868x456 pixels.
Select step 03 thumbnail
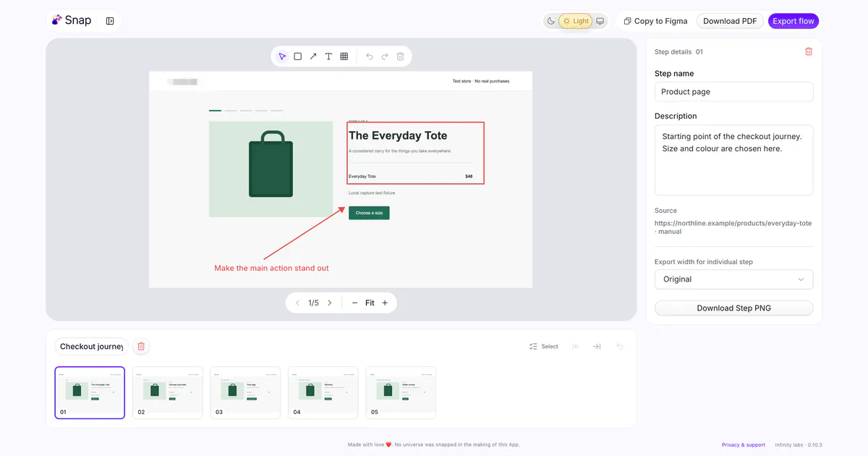[245, 393]
